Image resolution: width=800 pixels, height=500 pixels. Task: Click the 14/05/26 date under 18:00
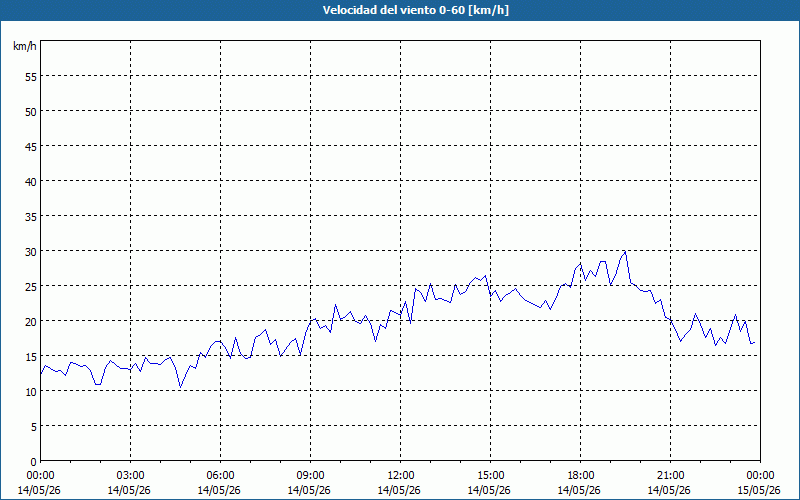tap(579, 490)
